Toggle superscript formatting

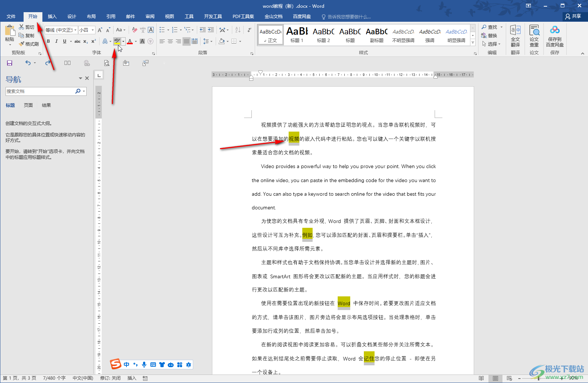[94, 41]
